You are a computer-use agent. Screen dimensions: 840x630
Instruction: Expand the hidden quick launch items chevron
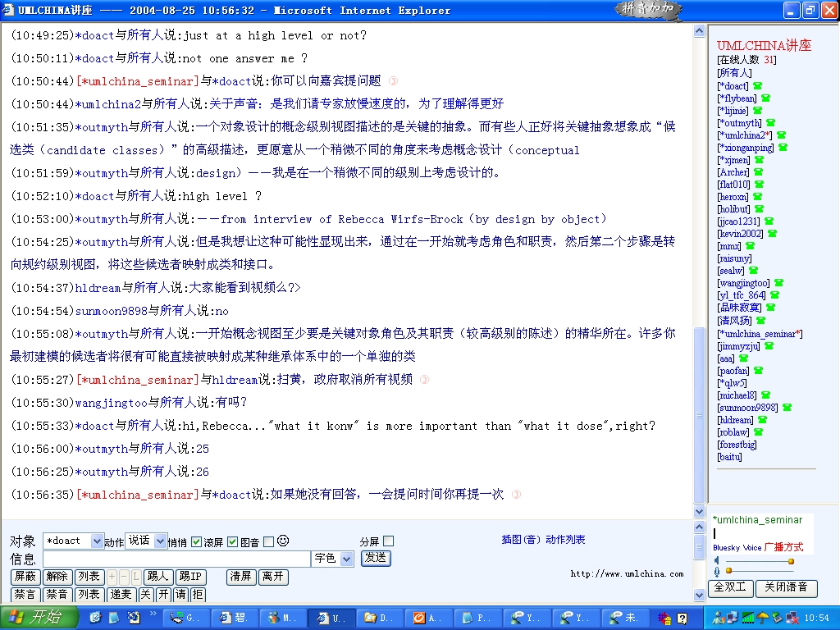pyautogui.click(x=153, y=614)
